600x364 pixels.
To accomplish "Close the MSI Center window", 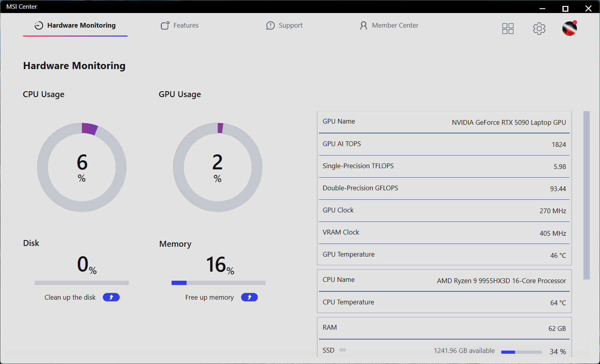I will pos(588,8).
